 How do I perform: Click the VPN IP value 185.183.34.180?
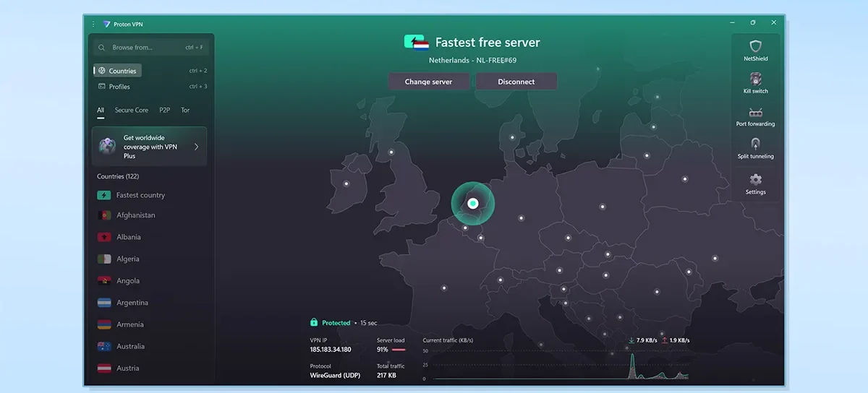click(x=331, y=350)
